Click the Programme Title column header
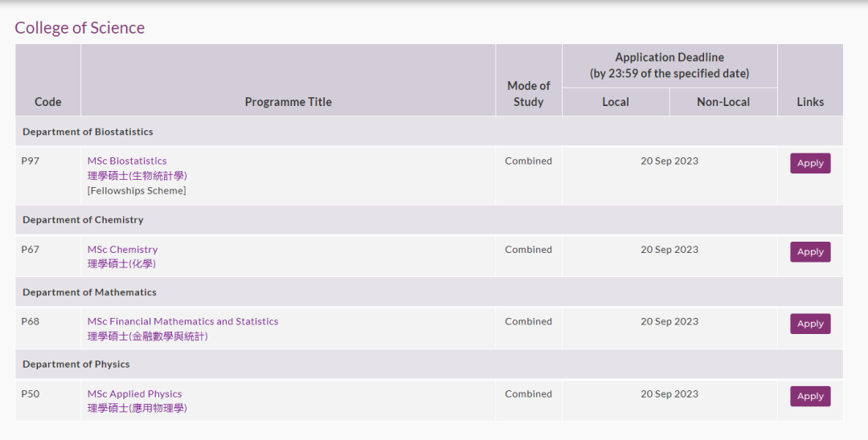Viewport: 868px width, 440px height. point(288,102)
